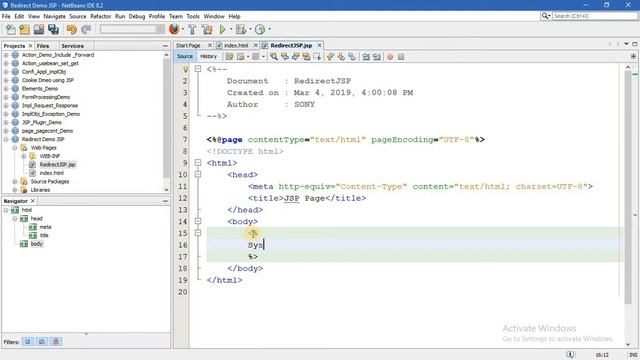Open the browser selection dropdown arrow beside Firefox
This screenshot has width=640, height=360.
[x=182, y=29]
